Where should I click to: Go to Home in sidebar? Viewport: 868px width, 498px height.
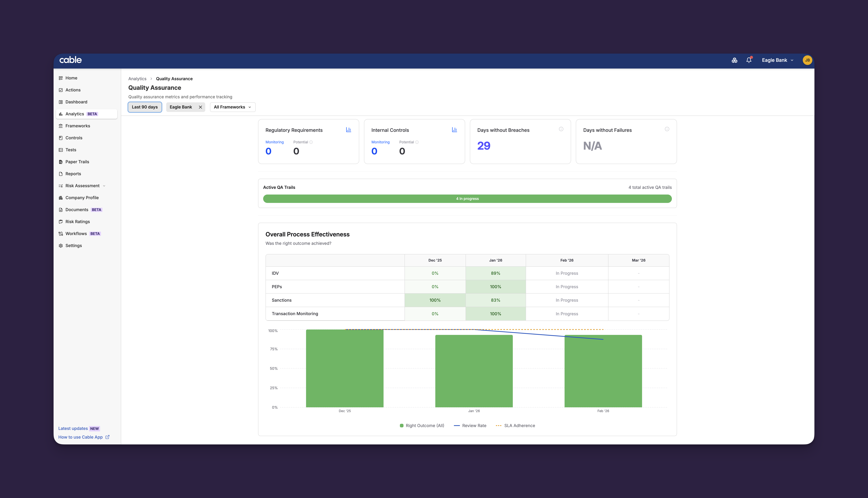point(86,78)
